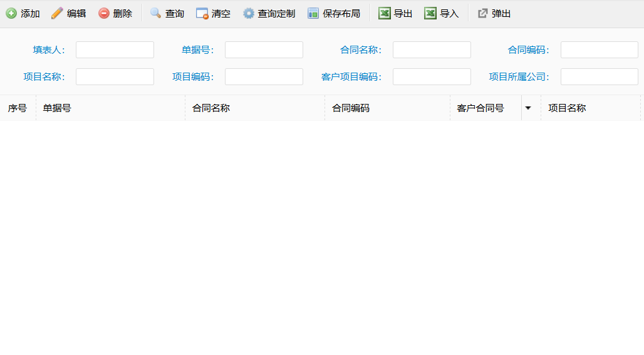The width and height of the screenshot is (644, 355).
Task: Focus the 单据号 search input
Action: 264,49
